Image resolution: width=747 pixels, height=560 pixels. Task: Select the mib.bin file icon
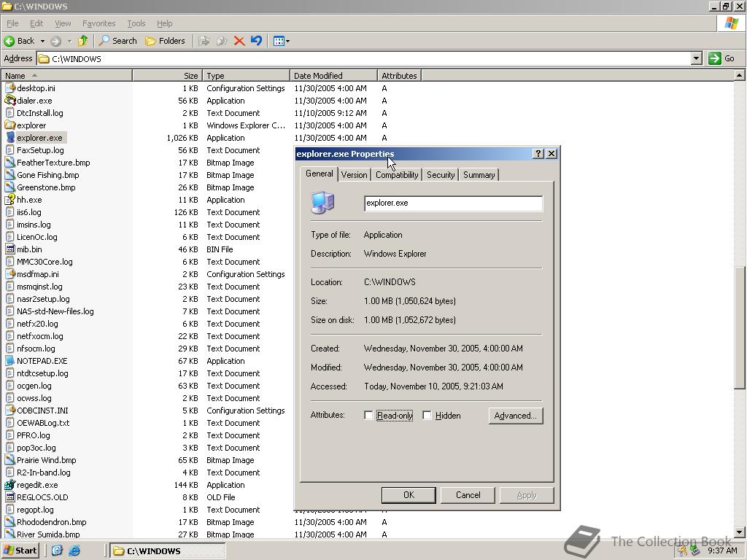point(9,249)
